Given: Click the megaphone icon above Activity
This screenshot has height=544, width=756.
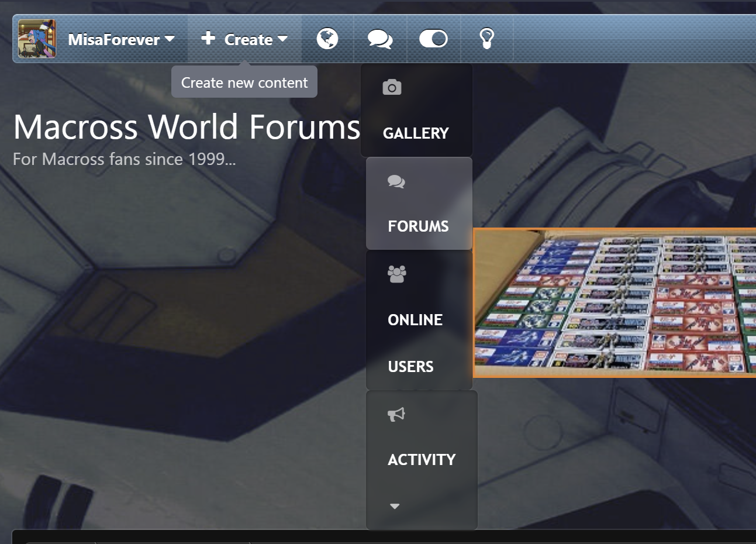Looking at the screenshot, I should click(x=396, y=415).
